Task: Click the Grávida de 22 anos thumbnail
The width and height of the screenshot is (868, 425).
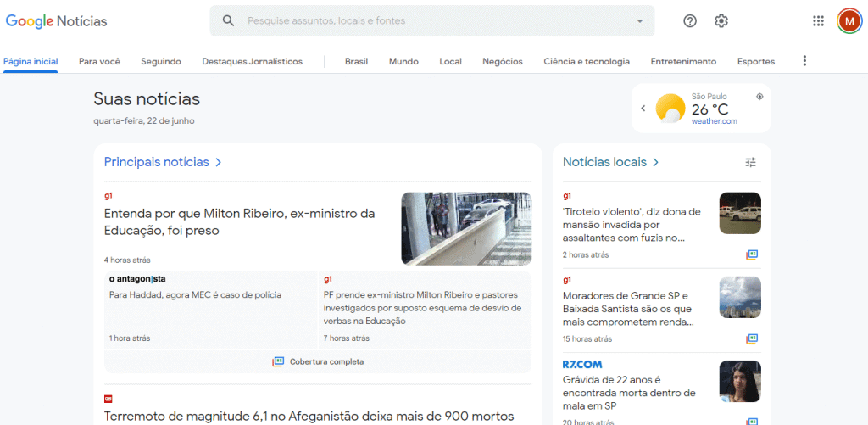Action: (x=740, y=382)
